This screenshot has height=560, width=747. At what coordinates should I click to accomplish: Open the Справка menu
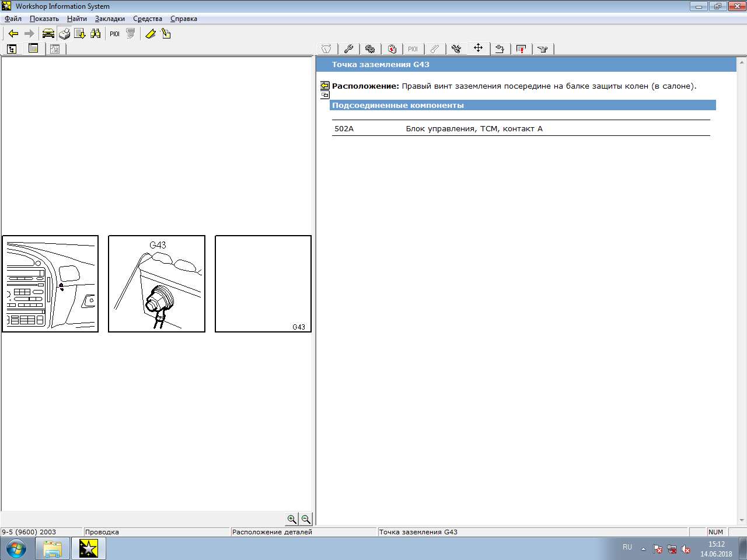coord(183,19)
